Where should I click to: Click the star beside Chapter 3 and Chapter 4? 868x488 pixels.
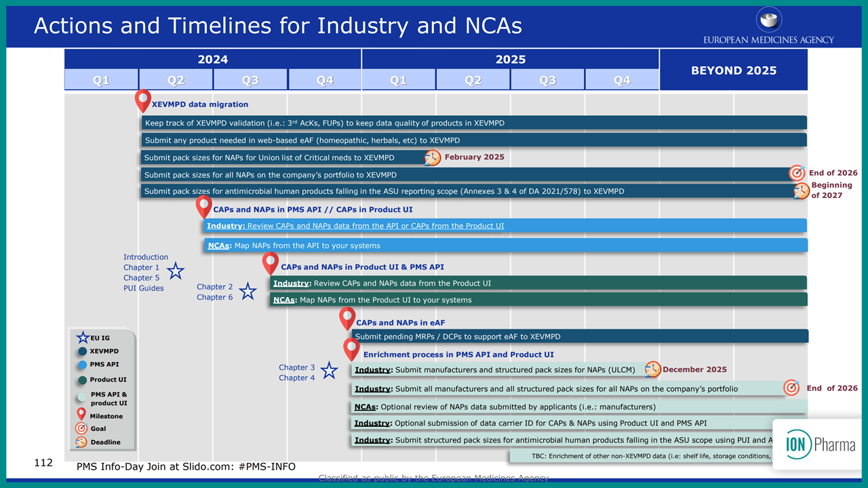click(329, 371)
